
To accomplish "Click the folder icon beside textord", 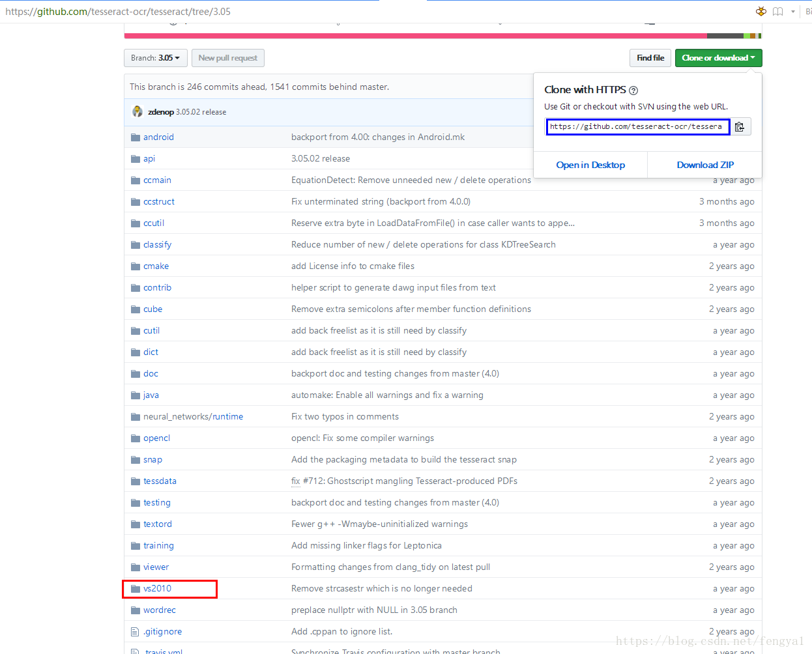I will (136, 524).
